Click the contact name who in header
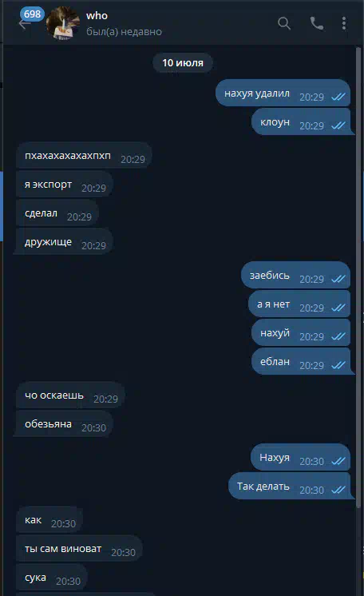The width and height of the screenshot is (364, 596). tap(97, 16)
